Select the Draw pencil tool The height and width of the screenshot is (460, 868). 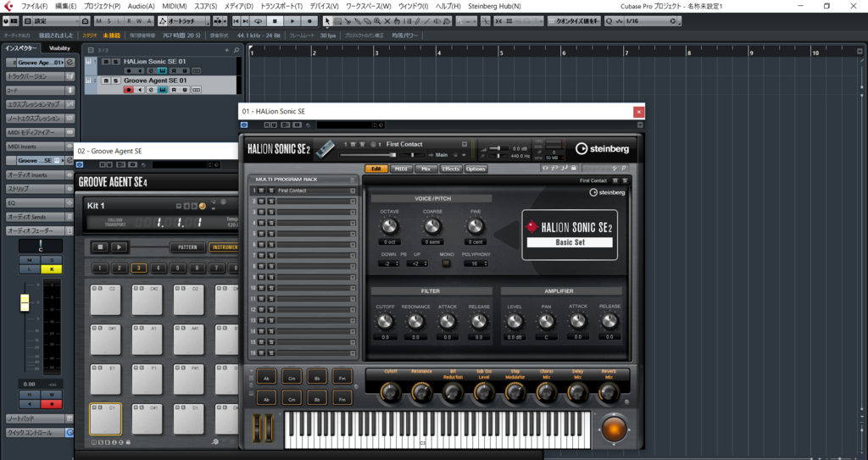(x=417, y=21)
